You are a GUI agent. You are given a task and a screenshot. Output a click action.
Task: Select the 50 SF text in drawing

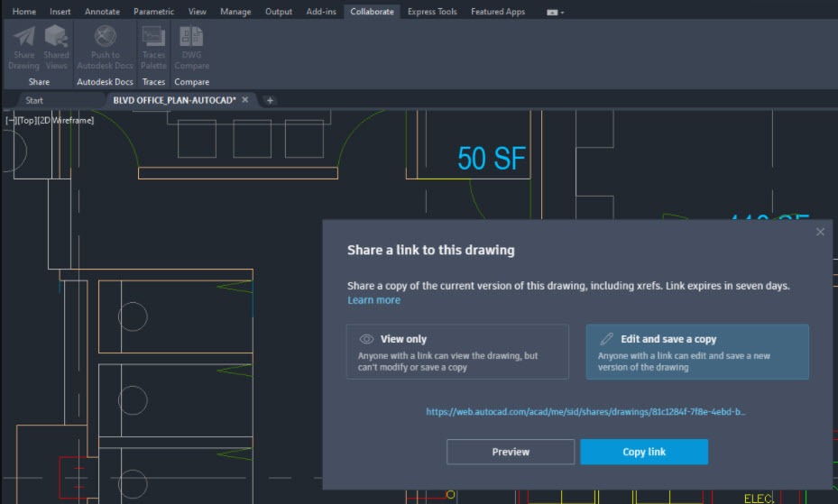click(x=492, y=159)
